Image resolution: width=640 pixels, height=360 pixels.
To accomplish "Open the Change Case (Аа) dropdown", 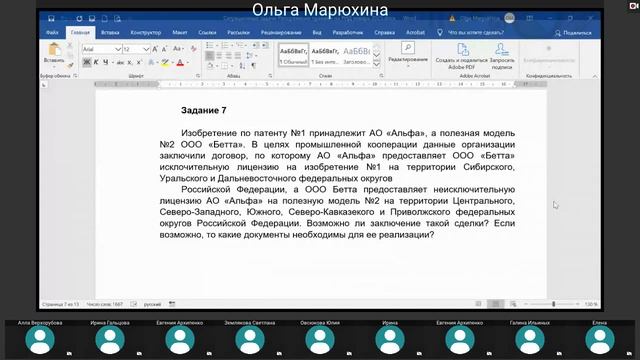I will coord(178,49).
